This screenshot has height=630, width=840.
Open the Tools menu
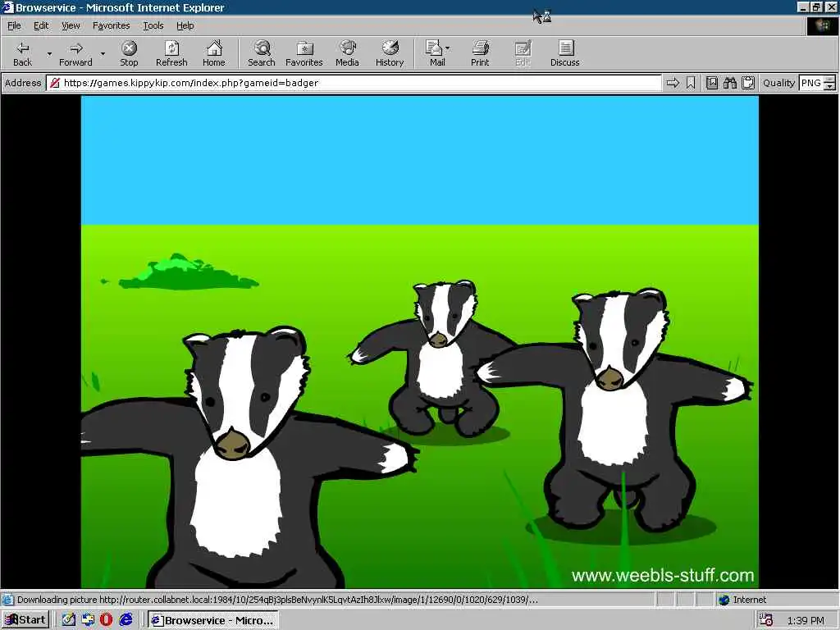point(153,25)
